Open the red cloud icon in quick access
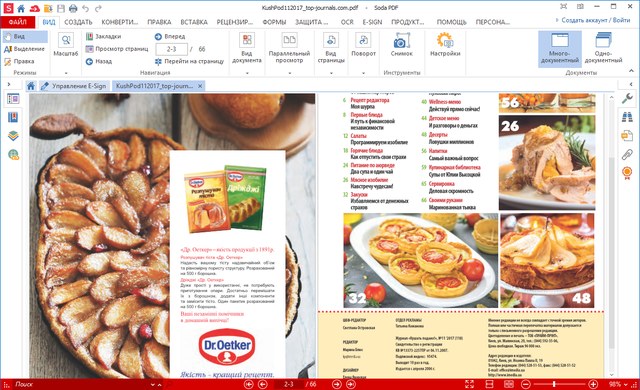This screenshot has width=640, height=390. pyautogui.click(x=35, y=8)
